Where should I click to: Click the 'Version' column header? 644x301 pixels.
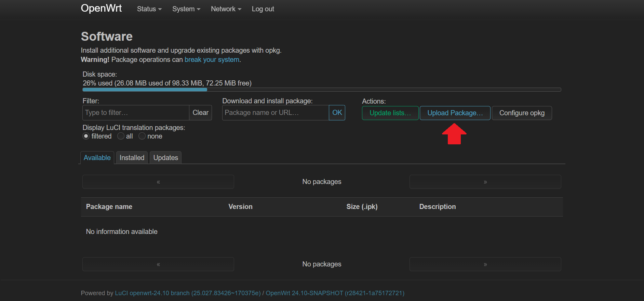(240, 207)
